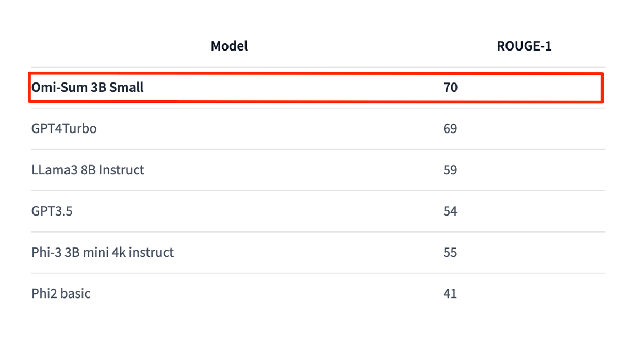The image size is (636, 364).
Task: Click the score 70 in highlighted row
Action: tap(450, 87)
